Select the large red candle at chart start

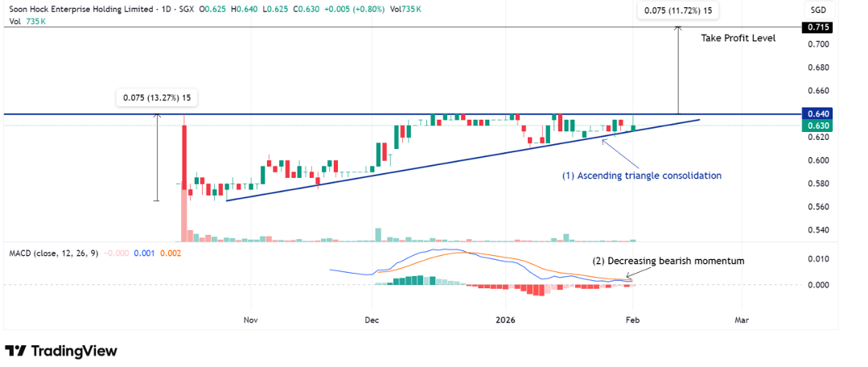tap(184, 153)
